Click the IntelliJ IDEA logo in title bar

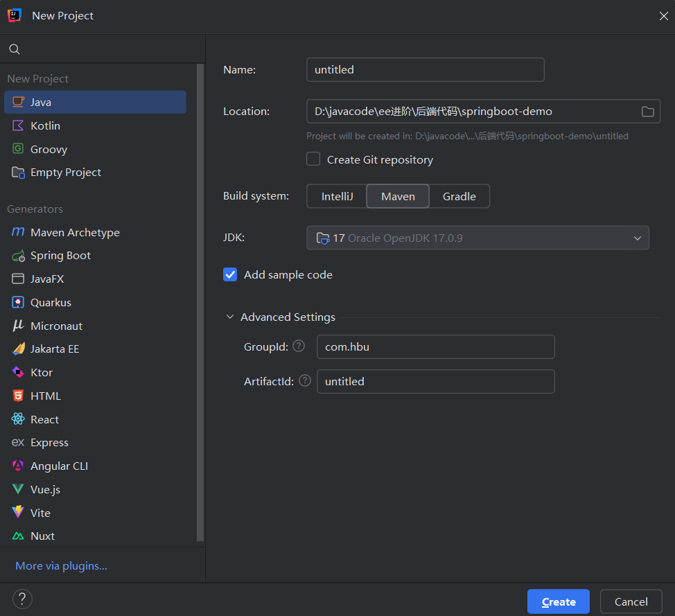pyautogui.click(x=15, y=15)
